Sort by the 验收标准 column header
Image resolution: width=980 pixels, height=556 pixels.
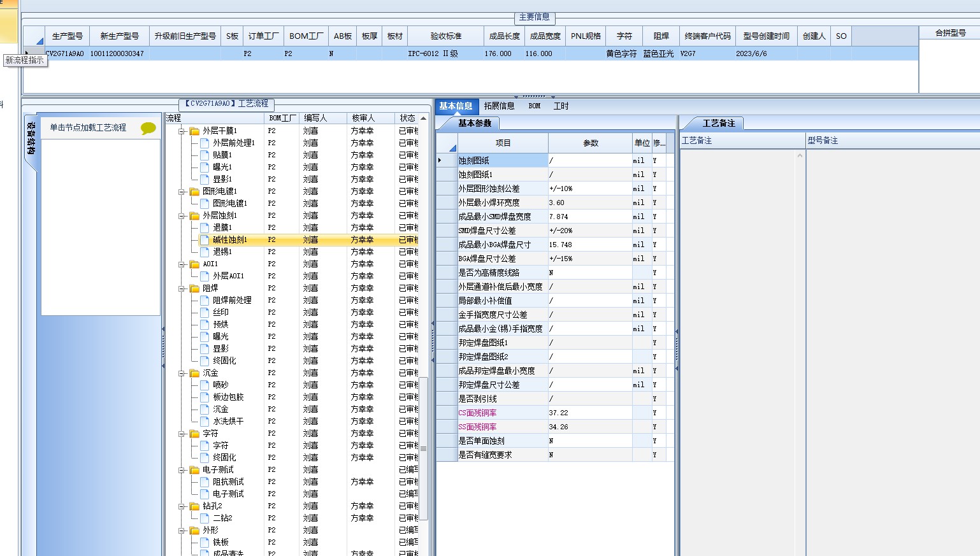pos(445,36)
